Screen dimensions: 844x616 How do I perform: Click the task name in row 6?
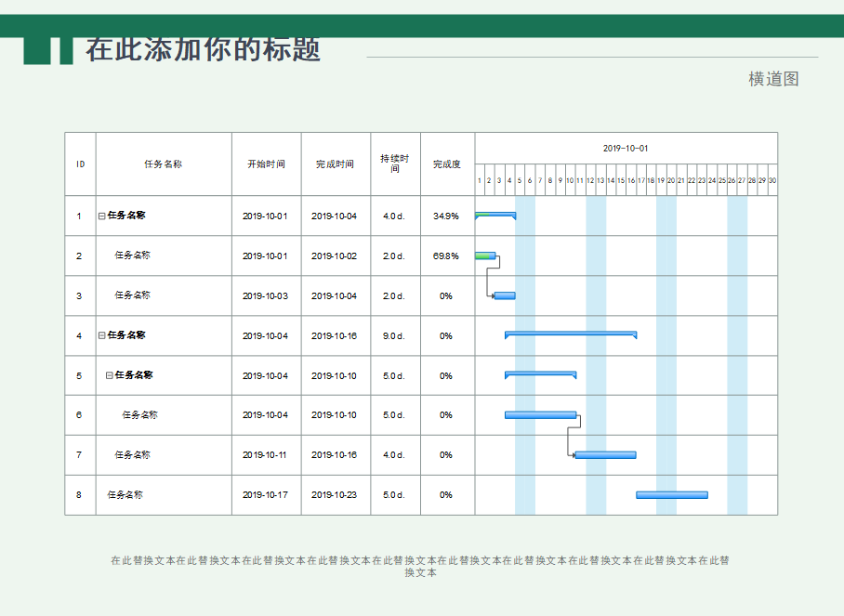140,414
